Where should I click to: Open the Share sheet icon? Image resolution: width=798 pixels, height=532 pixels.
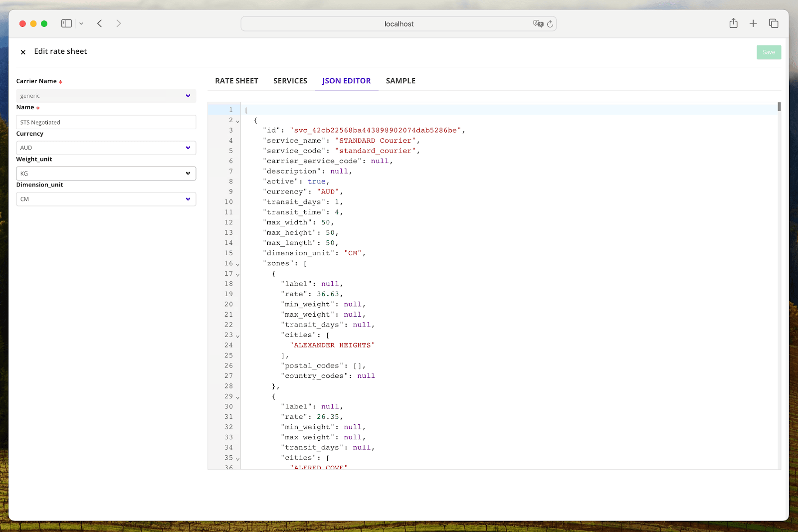[733, 23]
